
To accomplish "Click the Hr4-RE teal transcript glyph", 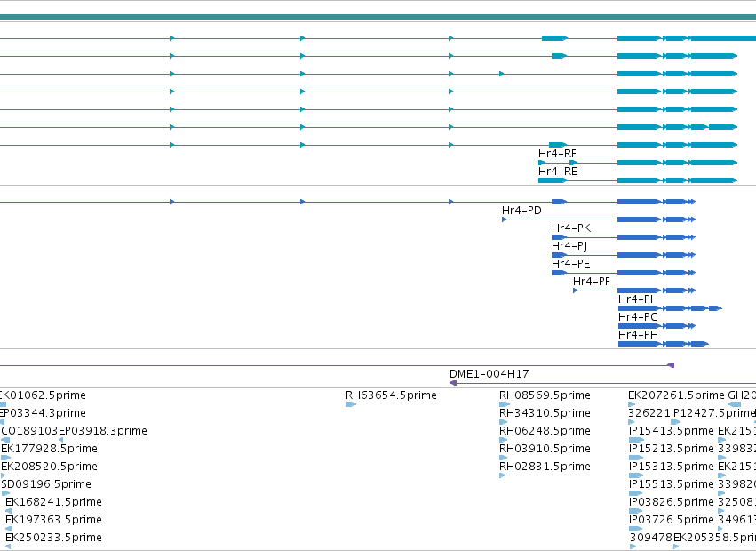I will coord(638,180).
